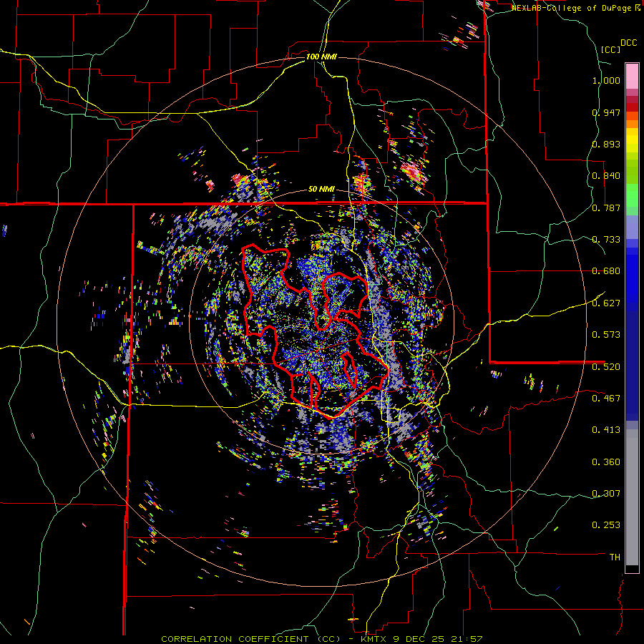Click the CORRELATION COEFFICIENT (CC) title text

point(251,639)
